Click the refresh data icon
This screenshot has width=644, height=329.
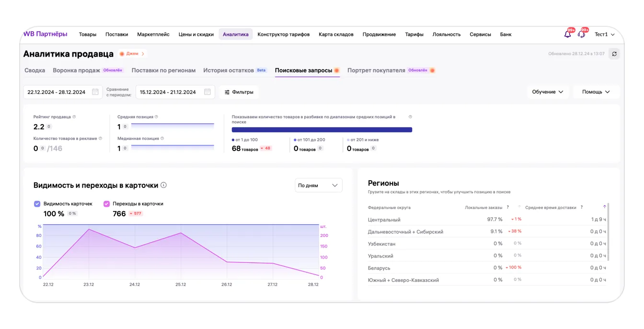[x=614, y=54]
